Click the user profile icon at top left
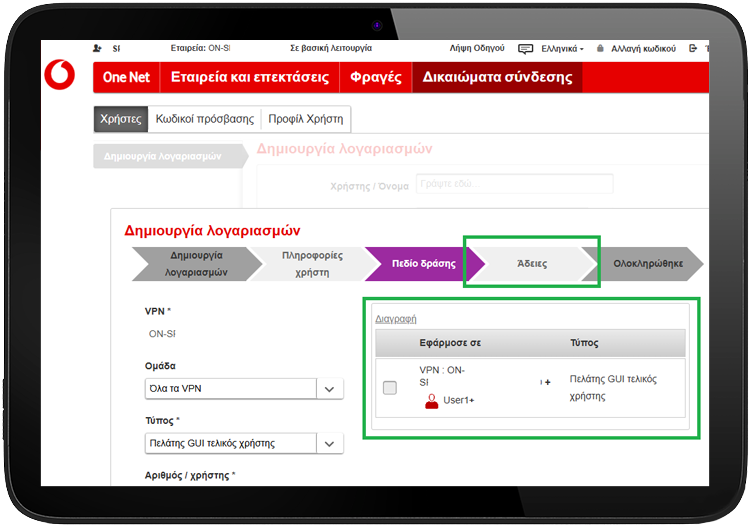Viewport: 750px width, 527px height. tap(97, 48)
